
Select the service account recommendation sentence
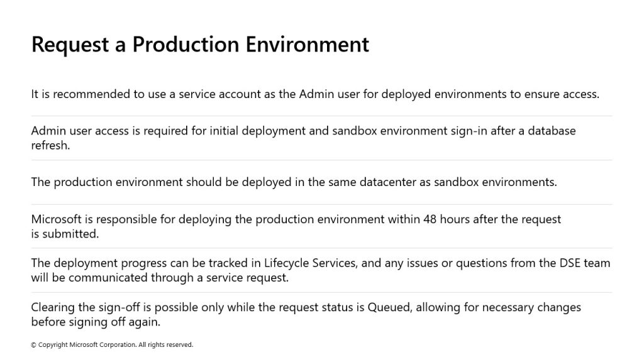coord(315,94)
